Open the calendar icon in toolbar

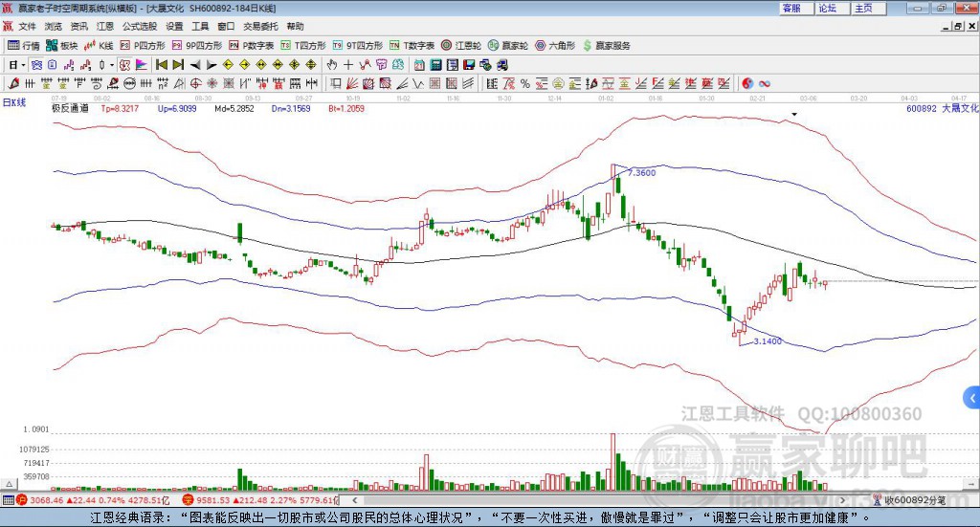tap(419, 64)
